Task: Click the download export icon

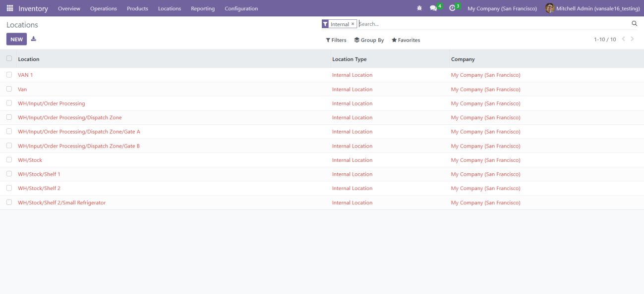Action: pyautogui.click(x=34, y=39)
